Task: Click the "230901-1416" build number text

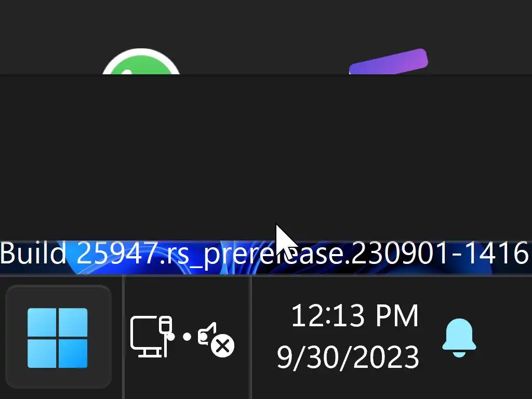Action: [440, 253]
